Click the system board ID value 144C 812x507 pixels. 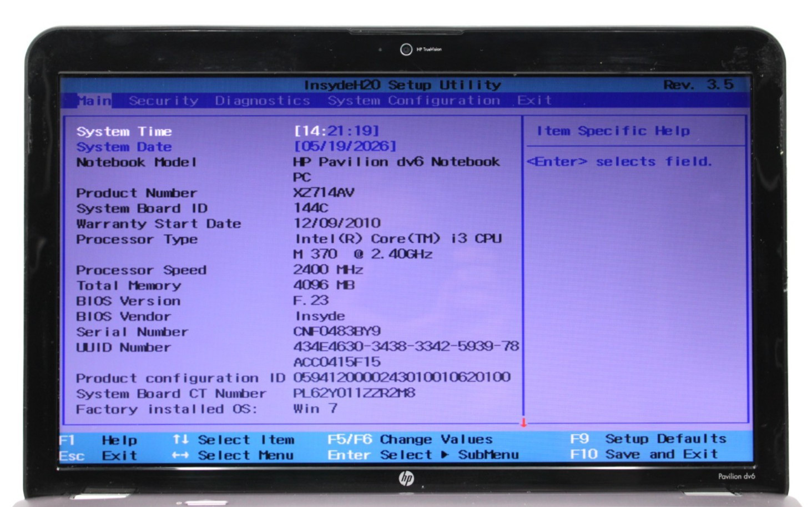pos(311,208)
